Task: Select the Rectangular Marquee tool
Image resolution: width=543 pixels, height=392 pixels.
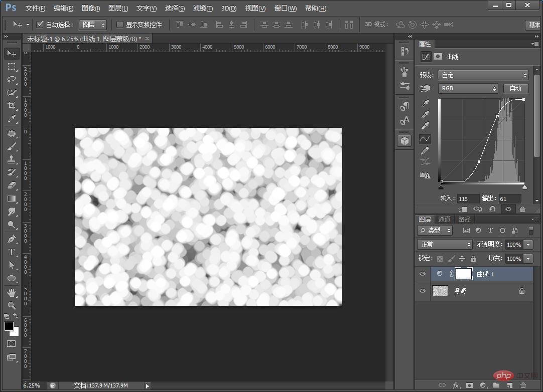Action: tap(12, 67)
